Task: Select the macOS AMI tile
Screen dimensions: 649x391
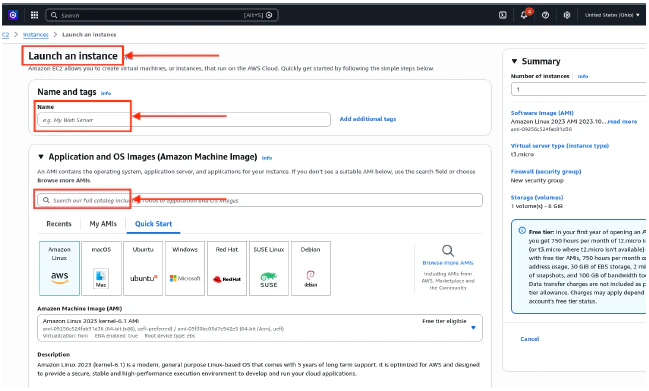Action: click(101, 269)
